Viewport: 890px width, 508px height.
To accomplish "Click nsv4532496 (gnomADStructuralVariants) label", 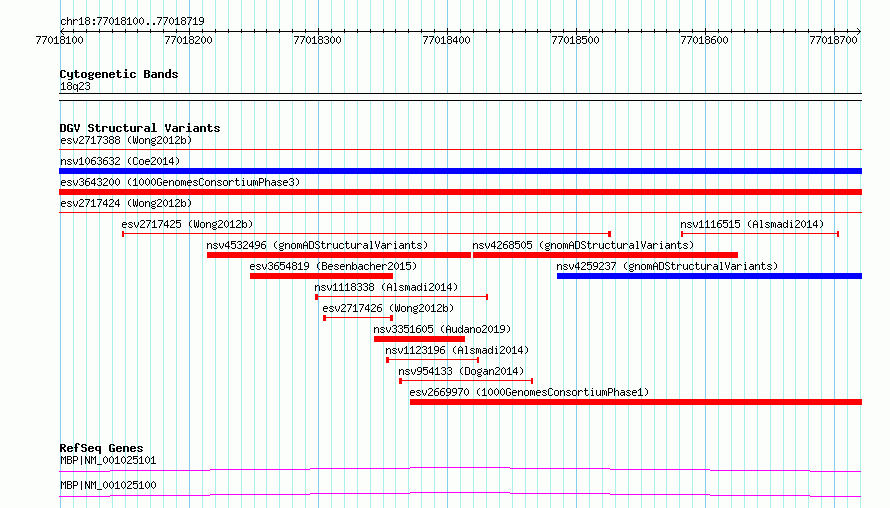I will point(317,245).
